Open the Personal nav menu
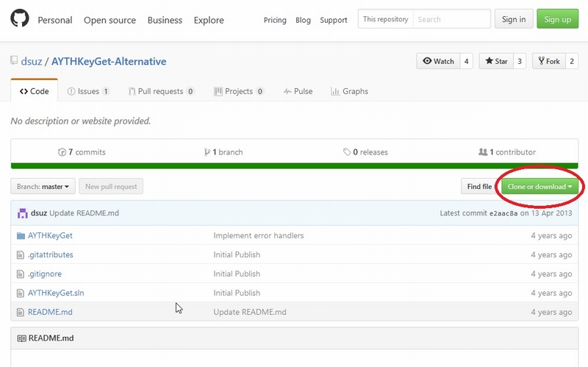Image resolution: width=588 pixels, height=367 pixels. [54, 20]
